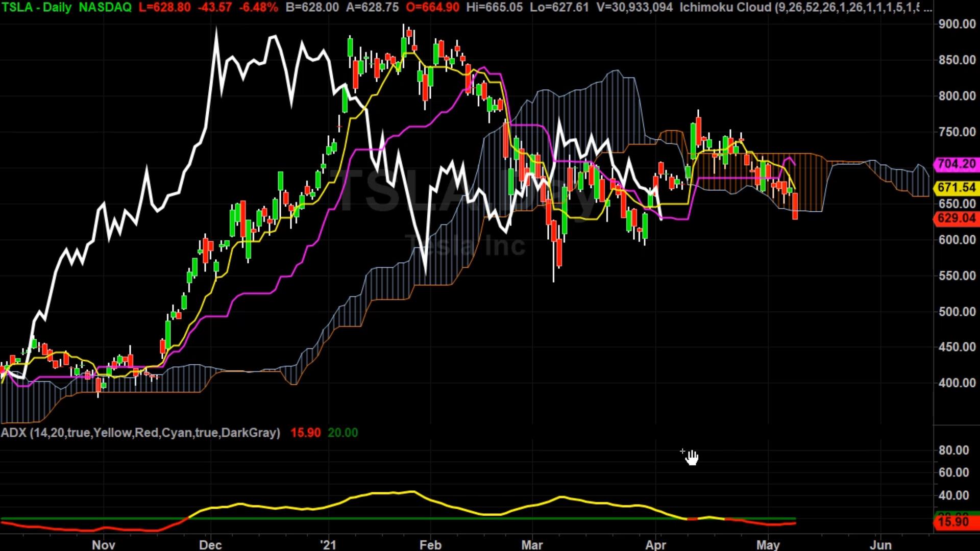980x551 pixels.
Task: Click the 800.00 price axis label
Action: point(957,96)
